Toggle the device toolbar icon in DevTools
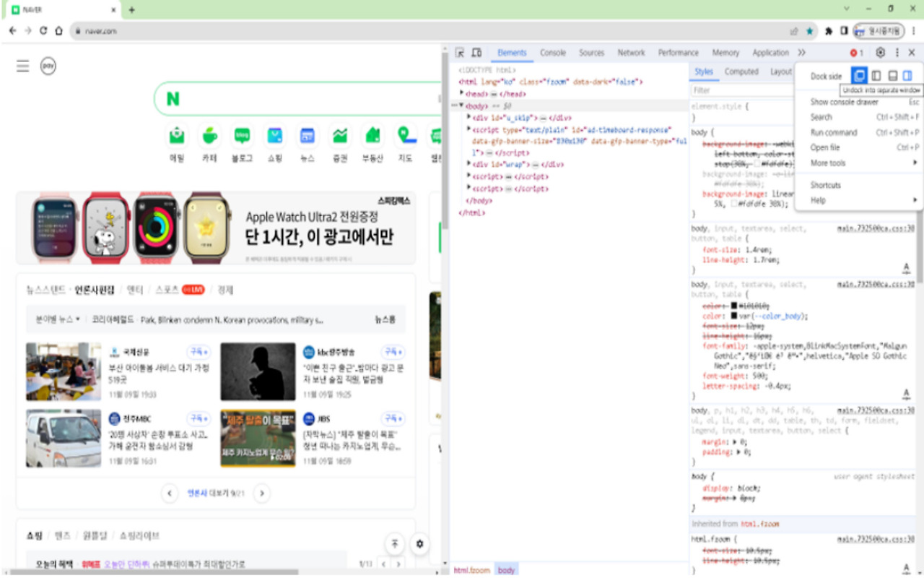 coord(476,53)
